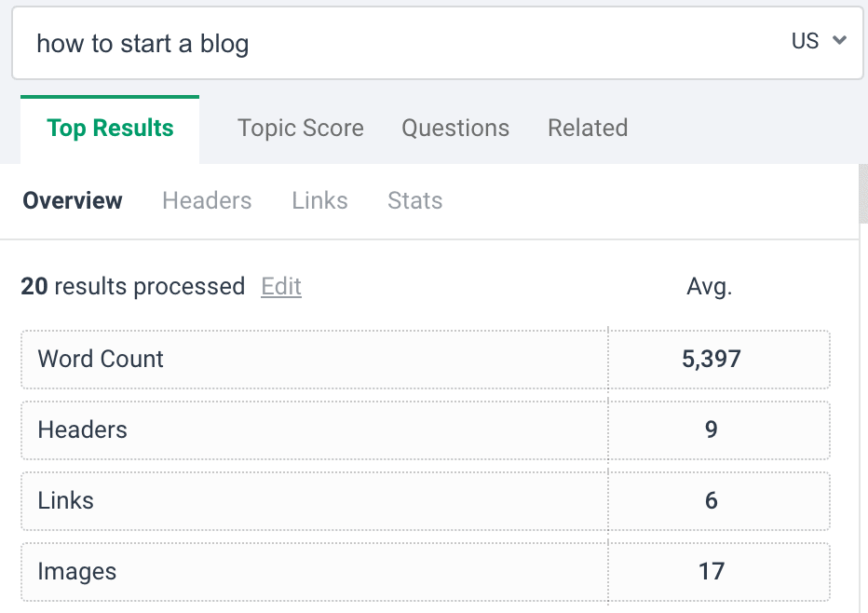Screen dimensions: 868x613
Task: Open the Topic Score tab
Action: tap(301, 128)
